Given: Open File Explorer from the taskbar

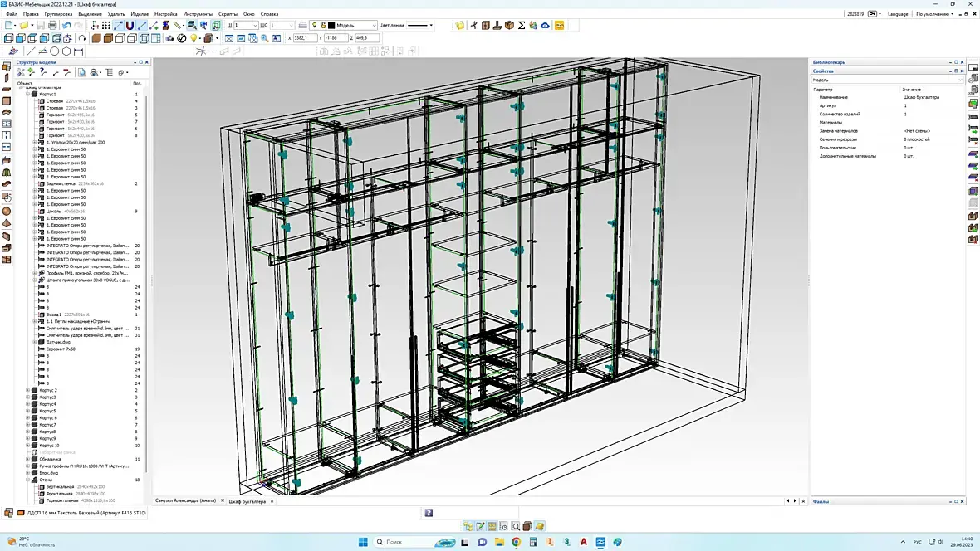Looking at the screenshot, I should (x=499, y=542).
